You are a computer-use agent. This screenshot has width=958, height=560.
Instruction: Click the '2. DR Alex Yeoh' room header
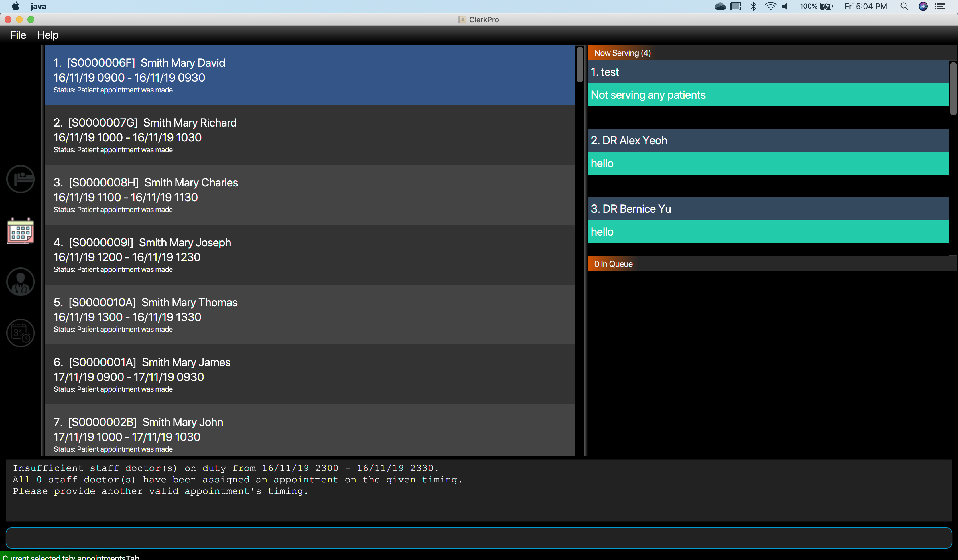pyautogui.click(x=768, y=140)
